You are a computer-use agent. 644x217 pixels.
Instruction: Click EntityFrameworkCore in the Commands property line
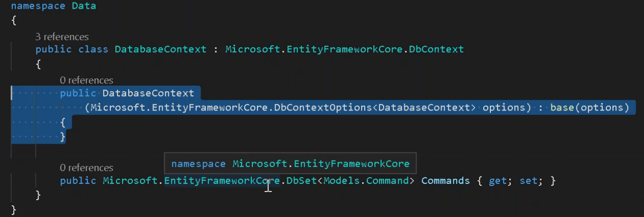[x=222, y=181]
